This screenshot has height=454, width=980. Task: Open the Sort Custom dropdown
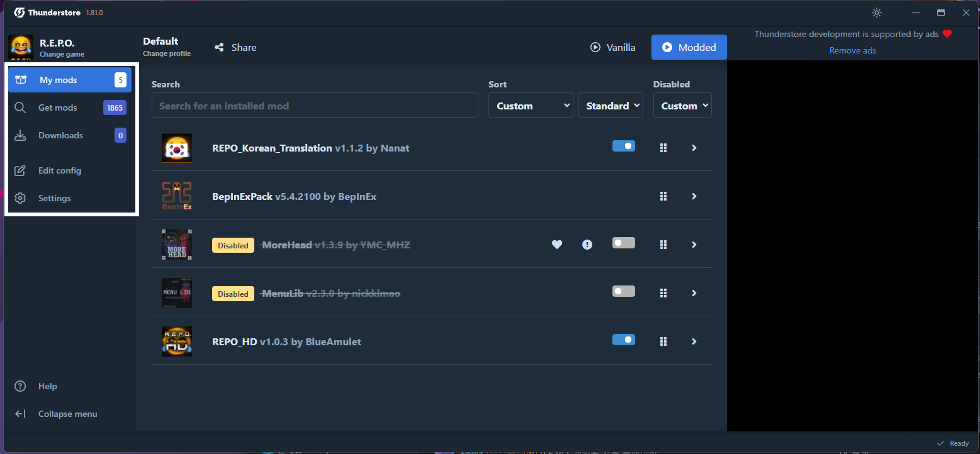click(531, 106)
